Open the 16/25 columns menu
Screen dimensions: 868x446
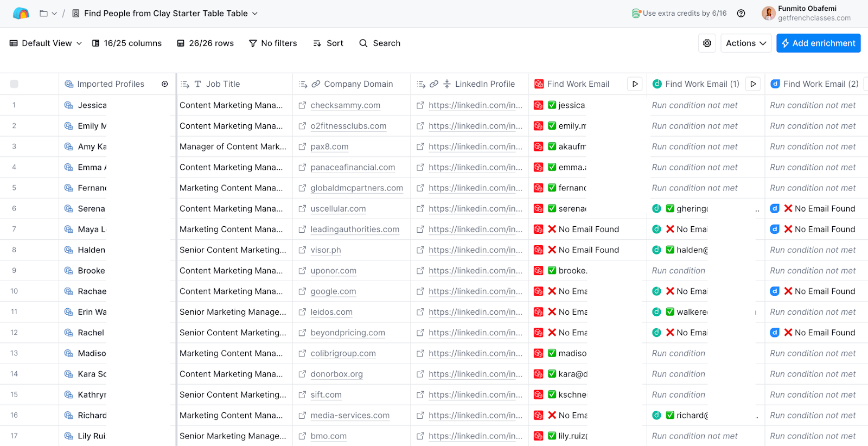pos(127,43)
